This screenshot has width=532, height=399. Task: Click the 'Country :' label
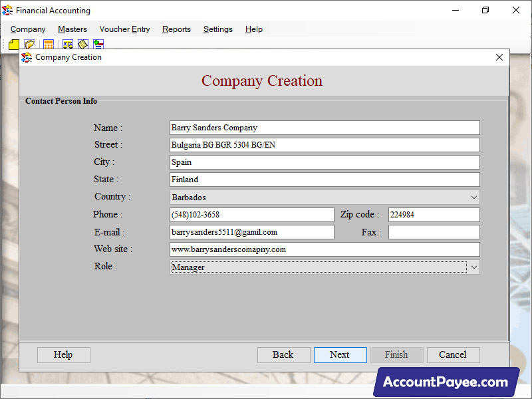(x=112, y=196)
